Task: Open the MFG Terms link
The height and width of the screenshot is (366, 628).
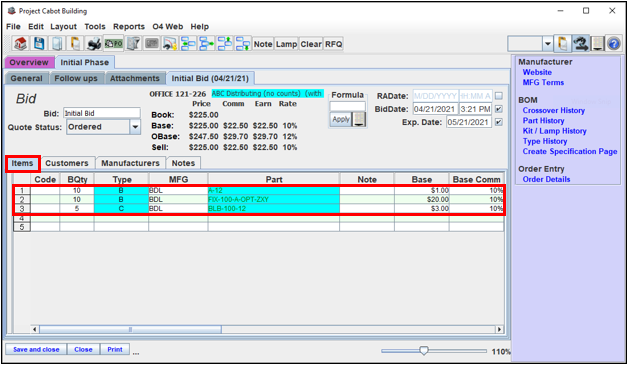Action: (543, 82)
